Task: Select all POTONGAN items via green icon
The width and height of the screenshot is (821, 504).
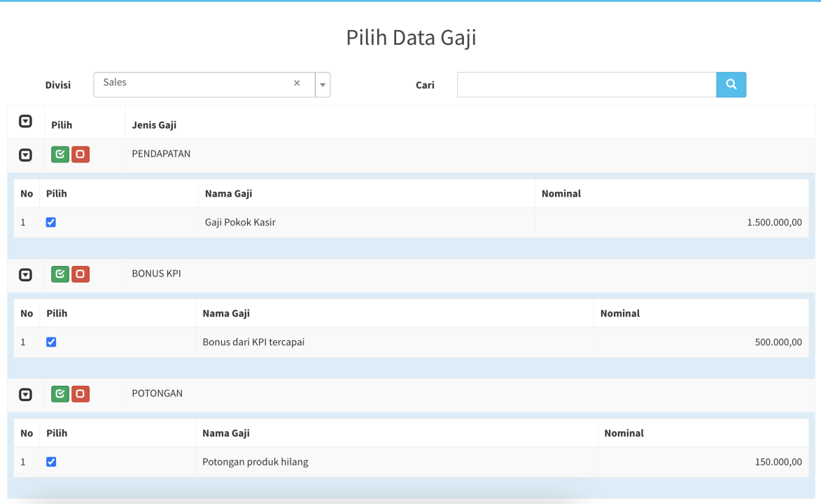Action: pyautogui.click(x=60, y=393)
